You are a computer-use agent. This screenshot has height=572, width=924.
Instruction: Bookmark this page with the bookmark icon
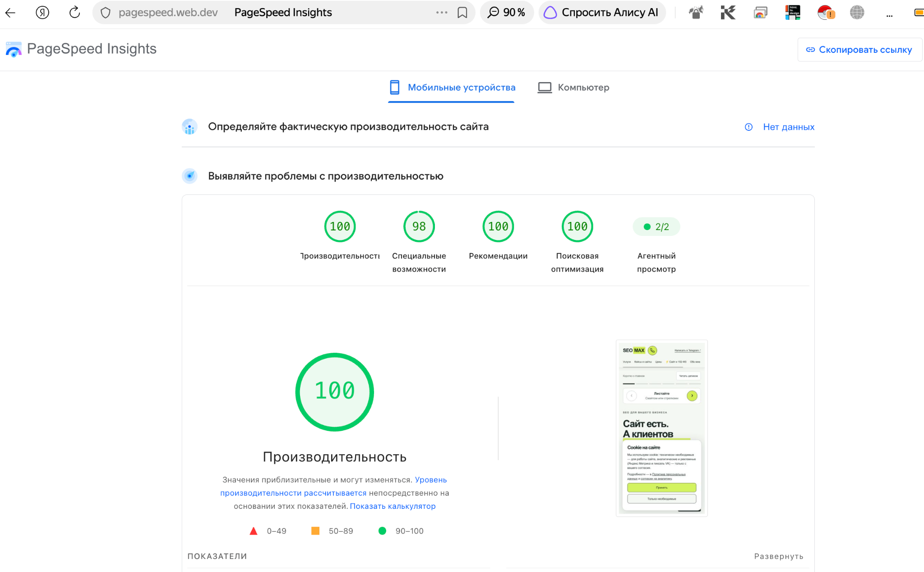coord(462,13)
